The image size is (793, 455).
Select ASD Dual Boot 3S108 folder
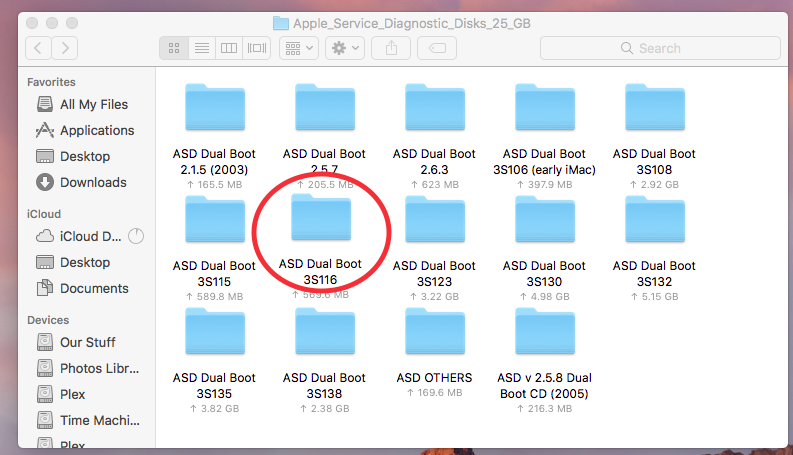tap(654, 108)
